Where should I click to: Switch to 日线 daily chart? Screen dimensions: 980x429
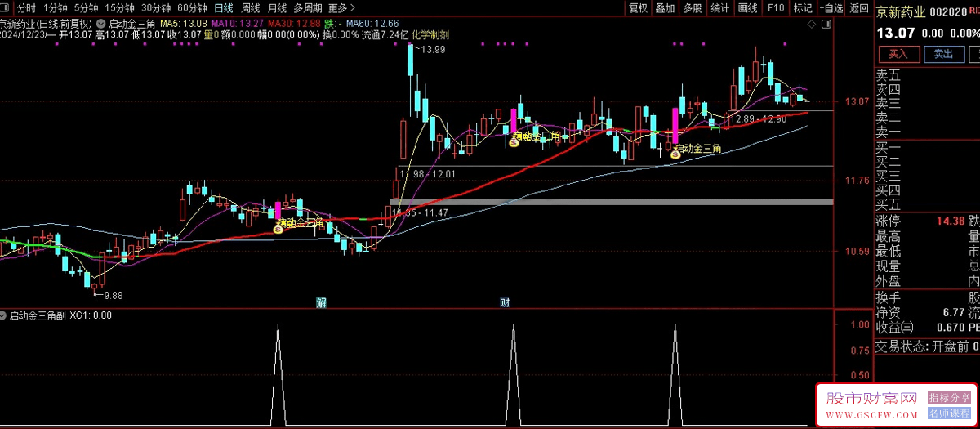pyautogui.click(x=224, y=7)
